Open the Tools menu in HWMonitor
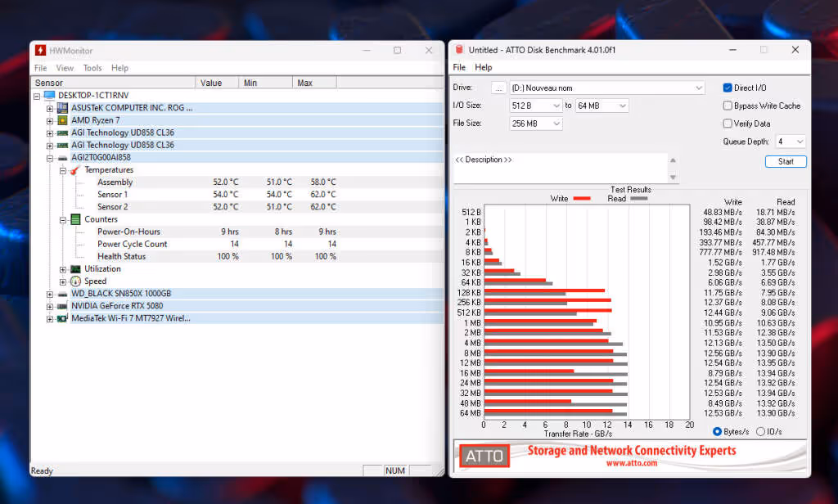Viewport: 838px width, 504px height. tap(92, 68)
